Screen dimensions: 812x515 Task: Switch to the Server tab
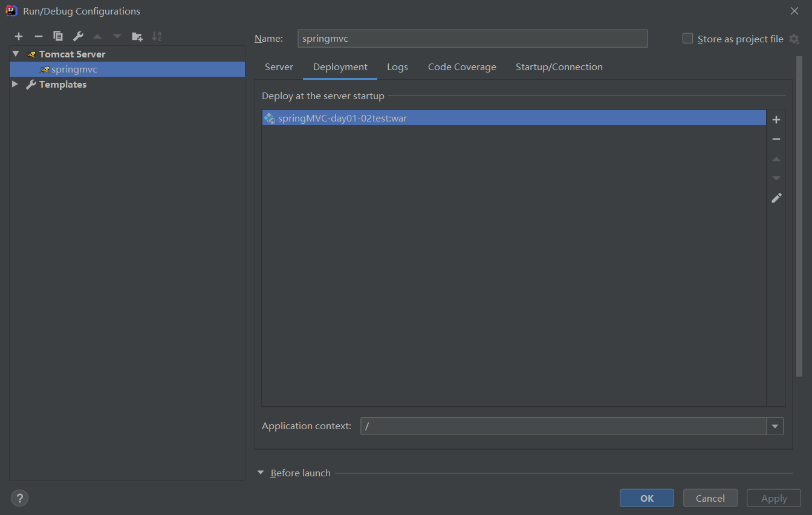coord(279,67)
